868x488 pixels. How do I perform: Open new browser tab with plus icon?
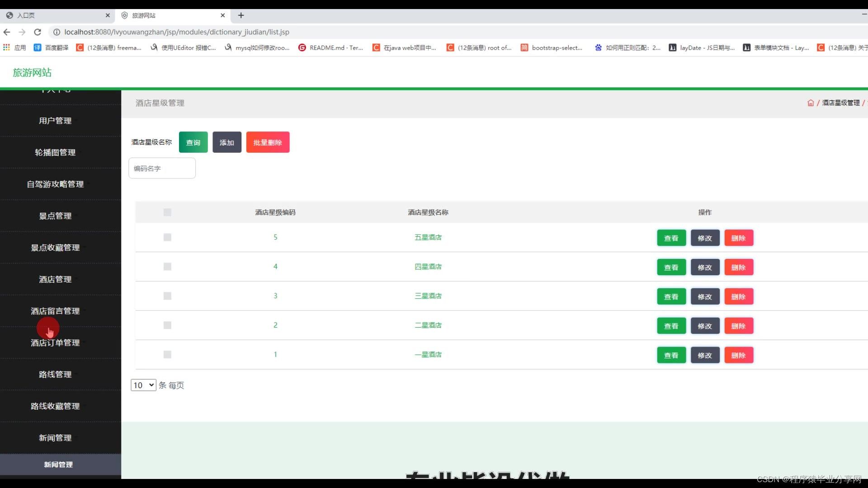241,15
